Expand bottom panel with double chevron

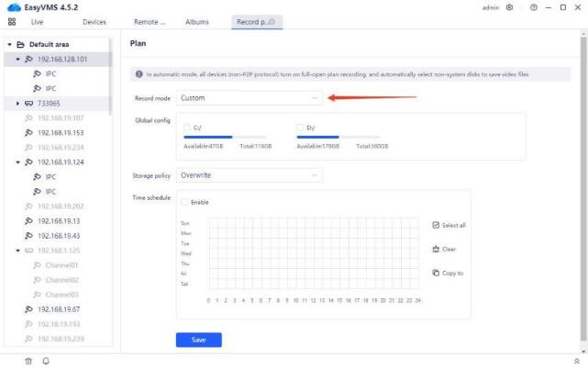coord(576,361)
